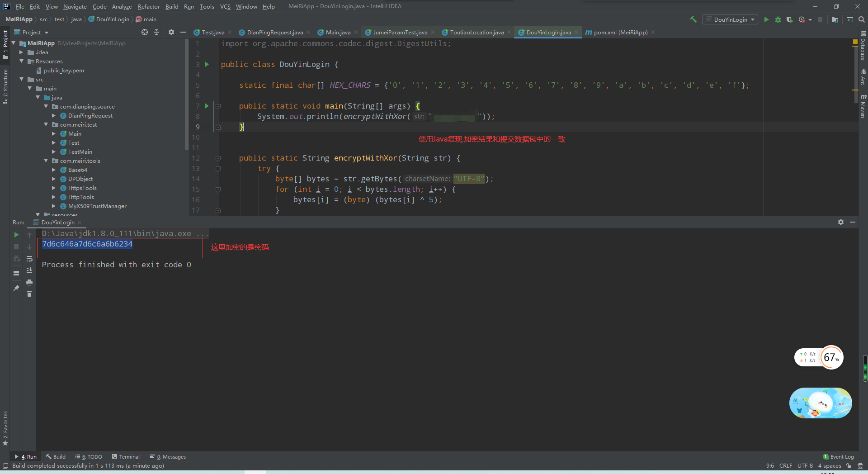
Task: Click the console output 7d6c646a7d6c6a6b6234
Action: 87,244
